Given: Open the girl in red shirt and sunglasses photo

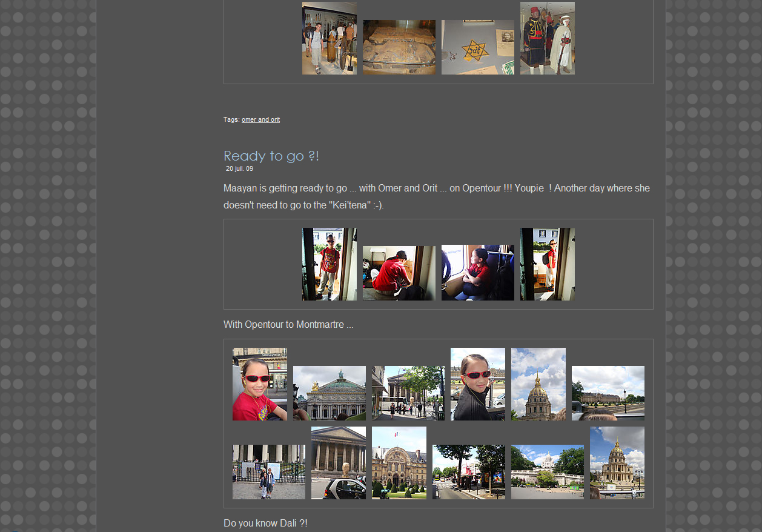Looking at the screenshot, I should coord(259,384).
